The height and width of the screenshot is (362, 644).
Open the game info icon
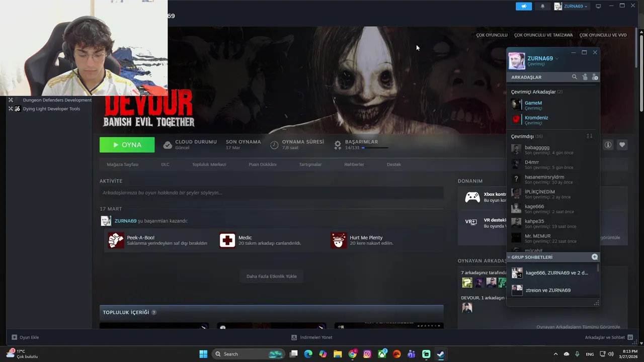(608, 145)
